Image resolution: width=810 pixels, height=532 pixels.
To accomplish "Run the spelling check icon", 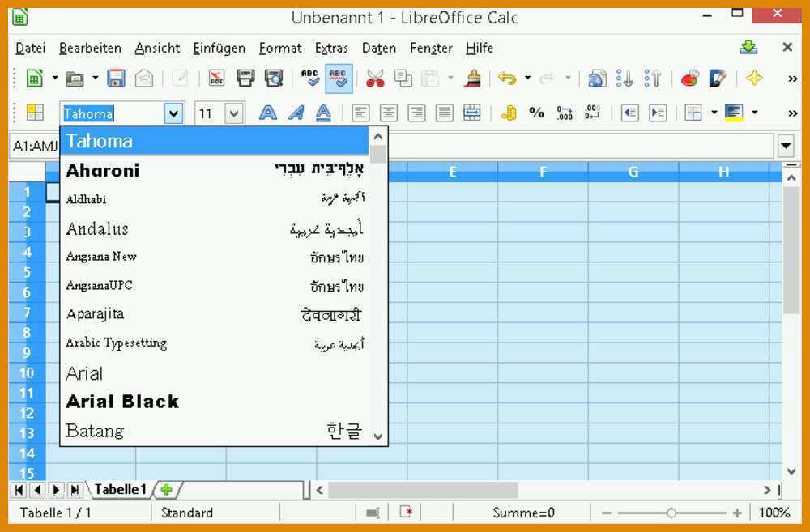I will [x=310, y=79].
